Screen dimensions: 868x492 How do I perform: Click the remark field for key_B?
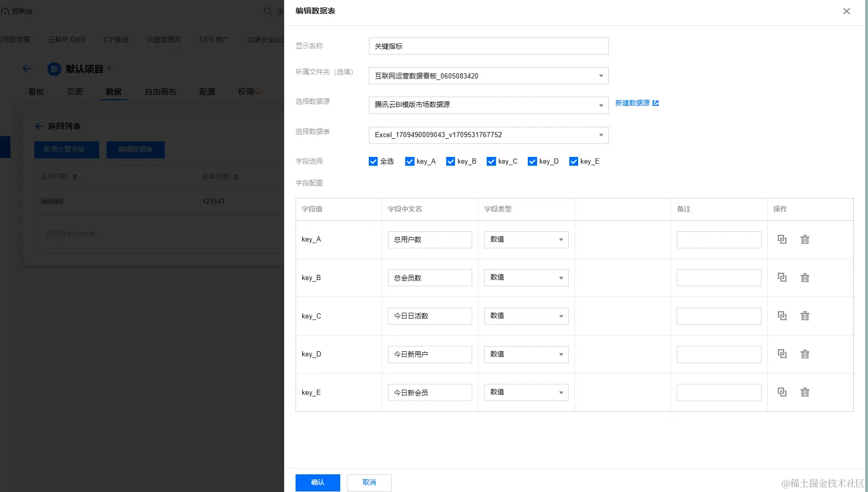pos(719,277)
